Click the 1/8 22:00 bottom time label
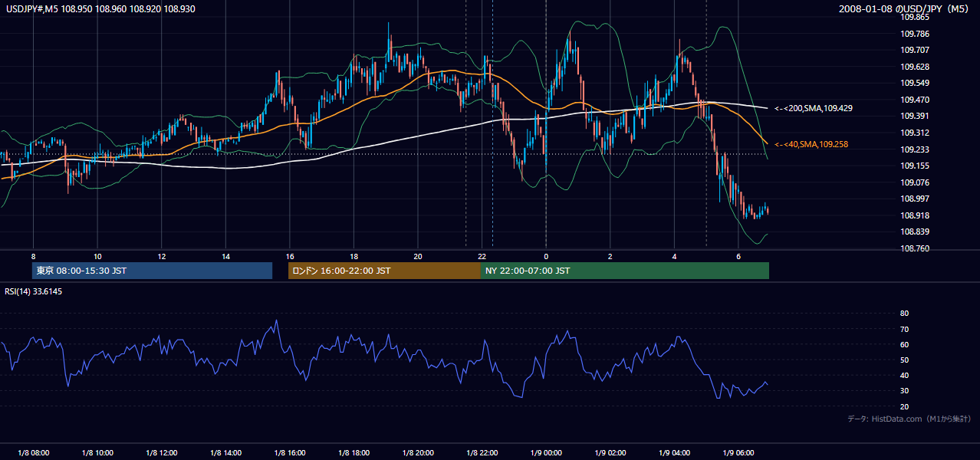The image size is (980, 460). pos(482,452)
